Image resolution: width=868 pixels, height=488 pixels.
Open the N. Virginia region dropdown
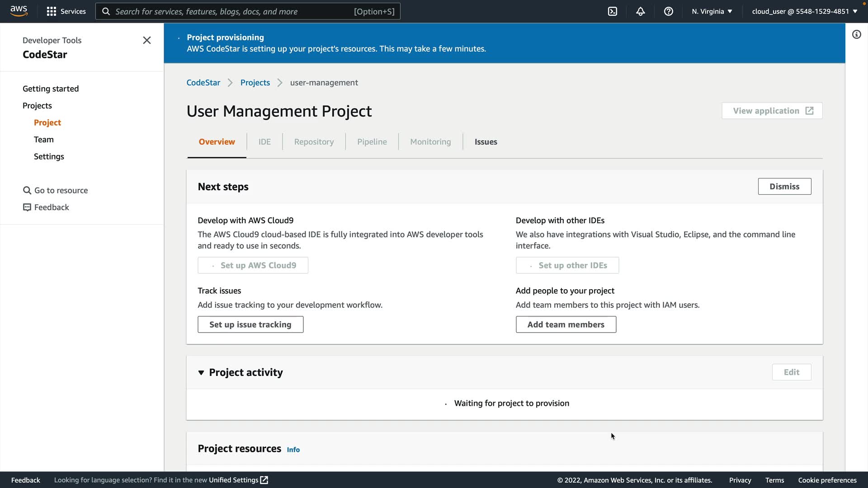(712, 11)
